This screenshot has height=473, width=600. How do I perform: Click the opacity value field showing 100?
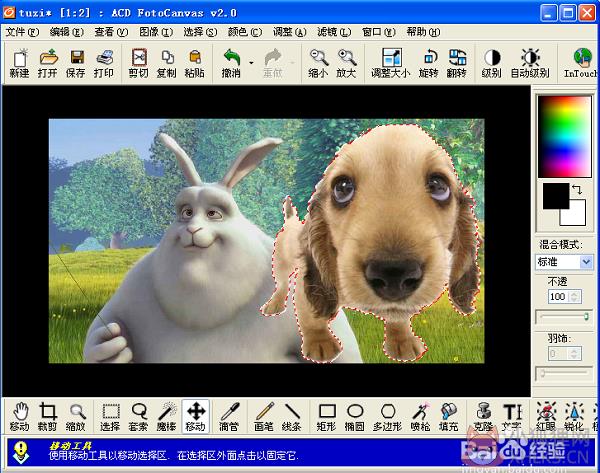[559, 296]
